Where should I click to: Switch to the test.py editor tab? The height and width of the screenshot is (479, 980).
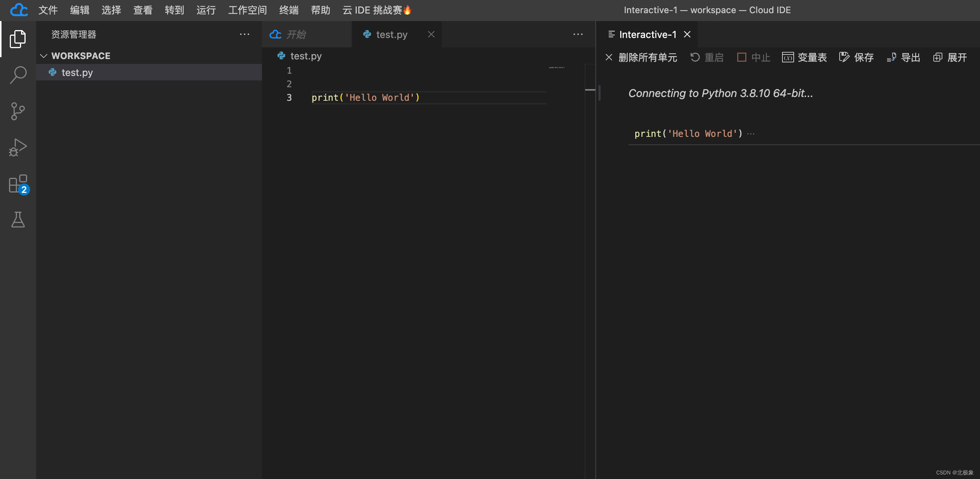[397, 34]
